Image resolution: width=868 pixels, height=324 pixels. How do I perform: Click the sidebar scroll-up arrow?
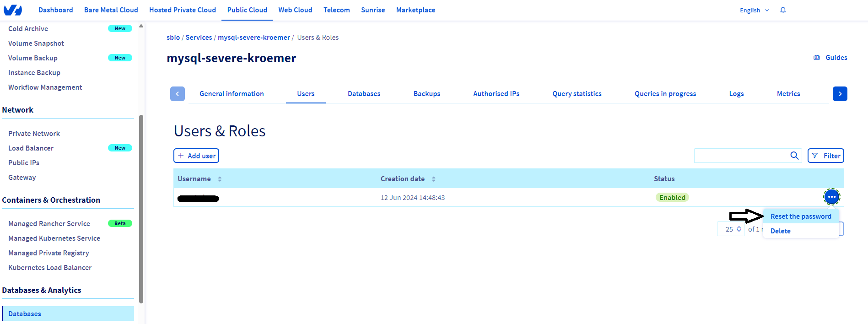(x=141, y=26)
